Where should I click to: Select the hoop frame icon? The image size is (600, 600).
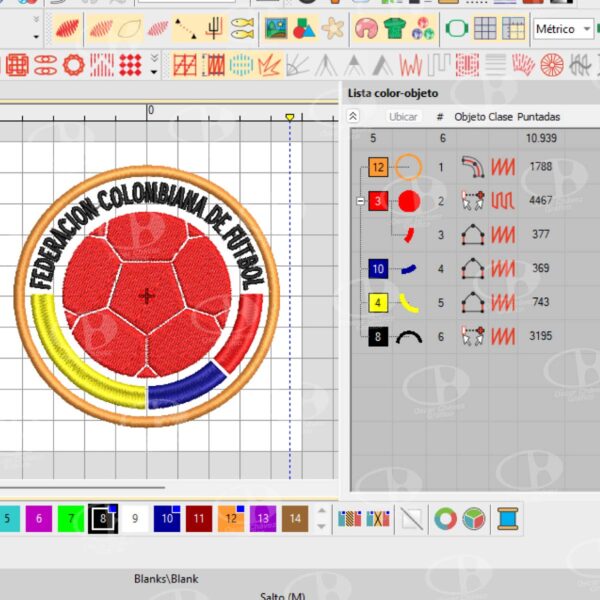tap(457, 28)
